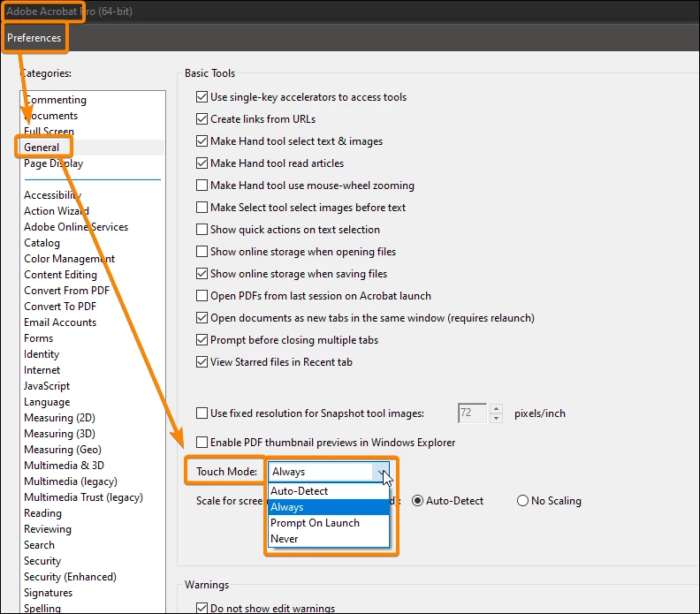
Task: Choose Always in Touch Mode list
Action: click(x=329, y=507)
